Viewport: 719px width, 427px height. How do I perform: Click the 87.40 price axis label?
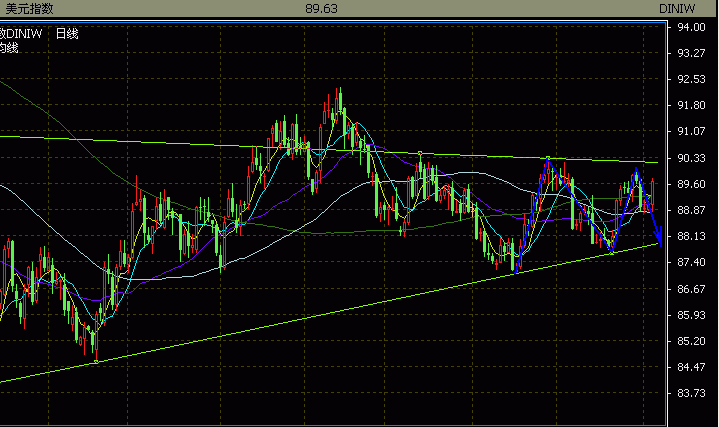tap(691, 262)
